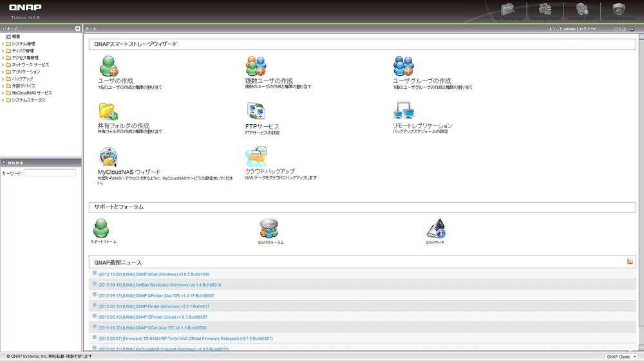Open TS-809U-RP Turbo NAS firmware news link
The image size is (644, 361).
coord(185,338)
